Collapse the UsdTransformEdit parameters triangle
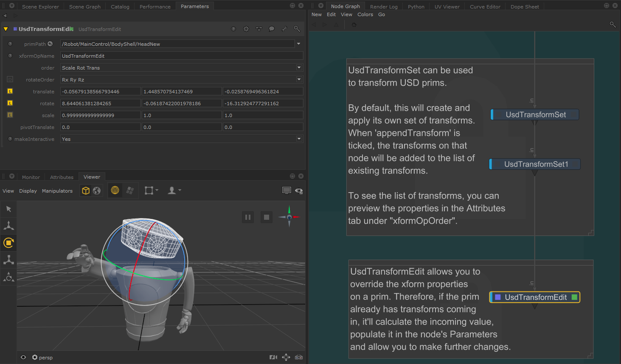Viewport: 621px width, 364px height. 6,29
